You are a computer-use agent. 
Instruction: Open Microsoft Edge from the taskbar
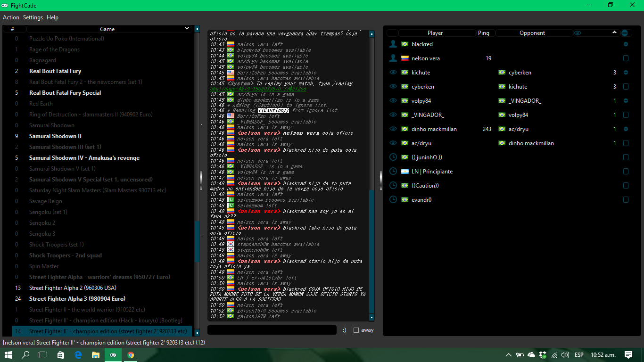coord(78,355)
